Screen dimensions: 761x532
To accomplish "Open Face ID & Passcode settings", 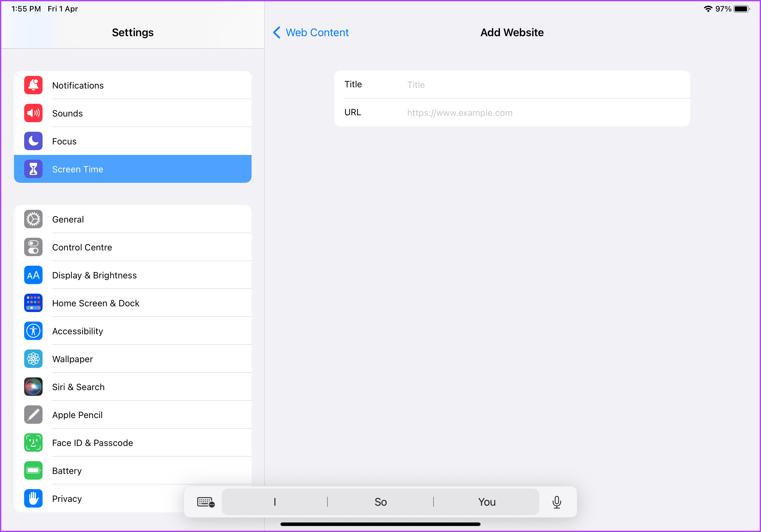I will click(x=132, y=443).
